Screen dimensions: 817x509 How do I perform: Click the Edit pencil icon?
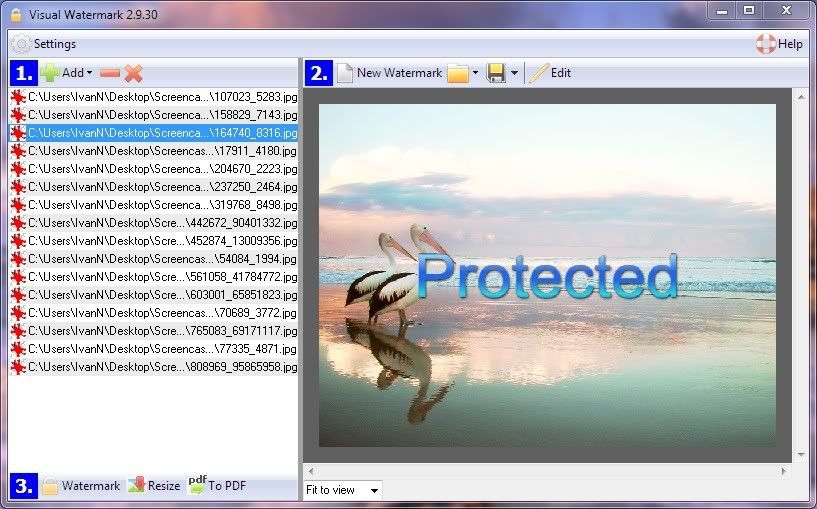(x=538, y=73)
